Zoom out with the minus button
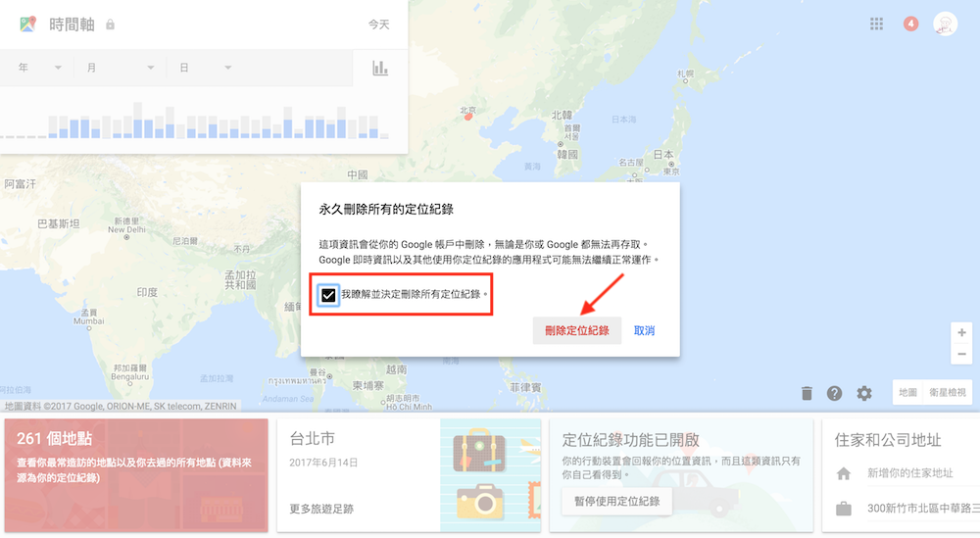 coord(962,354)
